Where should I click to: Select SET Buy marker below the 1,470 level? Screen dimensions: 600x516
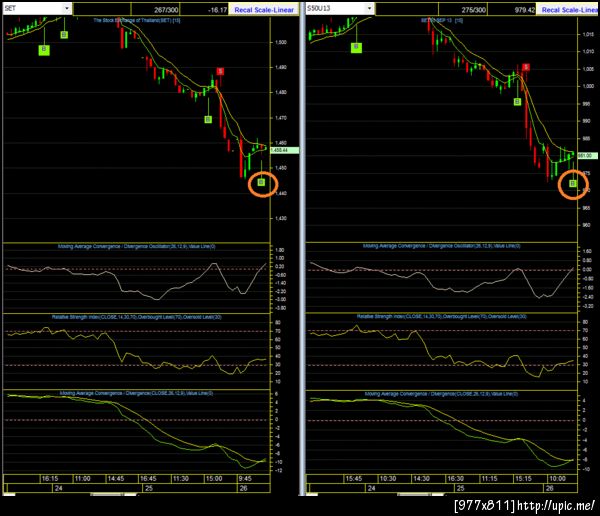(x=208, y=119)
